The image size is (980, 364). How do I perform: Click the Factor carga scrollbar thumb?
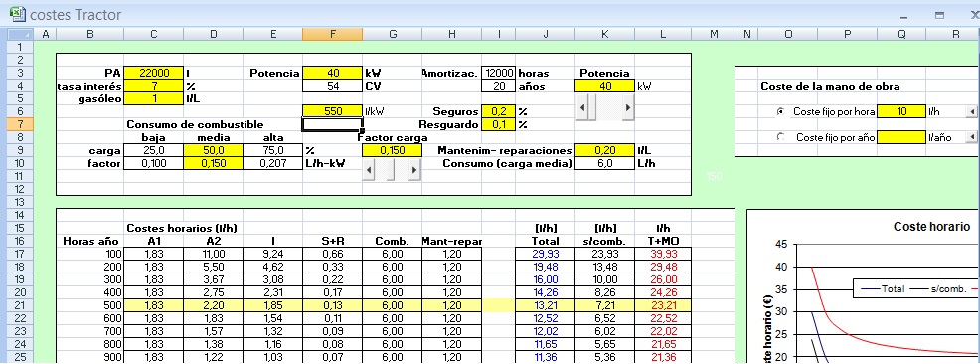click(391, 169)
